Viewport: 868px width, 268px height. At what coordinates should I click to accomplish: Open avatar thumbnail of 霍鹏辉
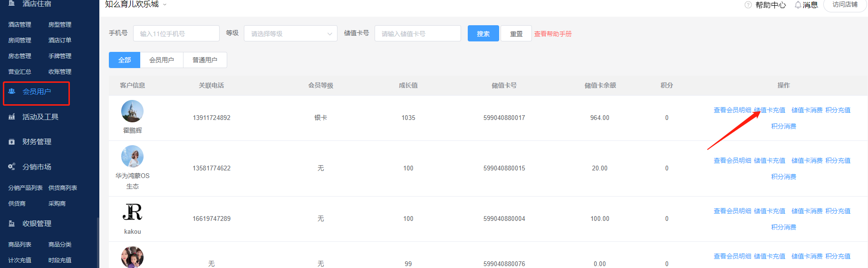pyautogui.click(x=132, y=111)
